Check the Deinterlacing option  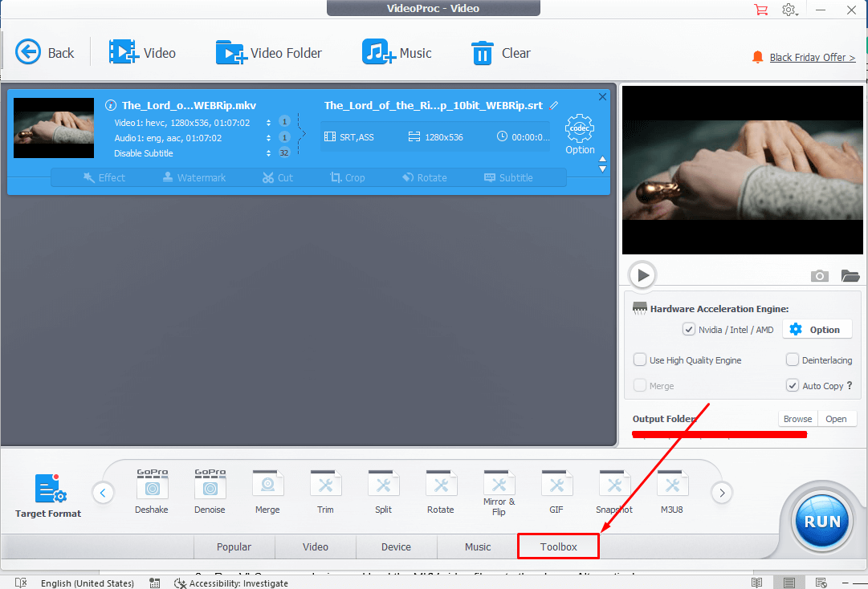click(x=793, y=360)
